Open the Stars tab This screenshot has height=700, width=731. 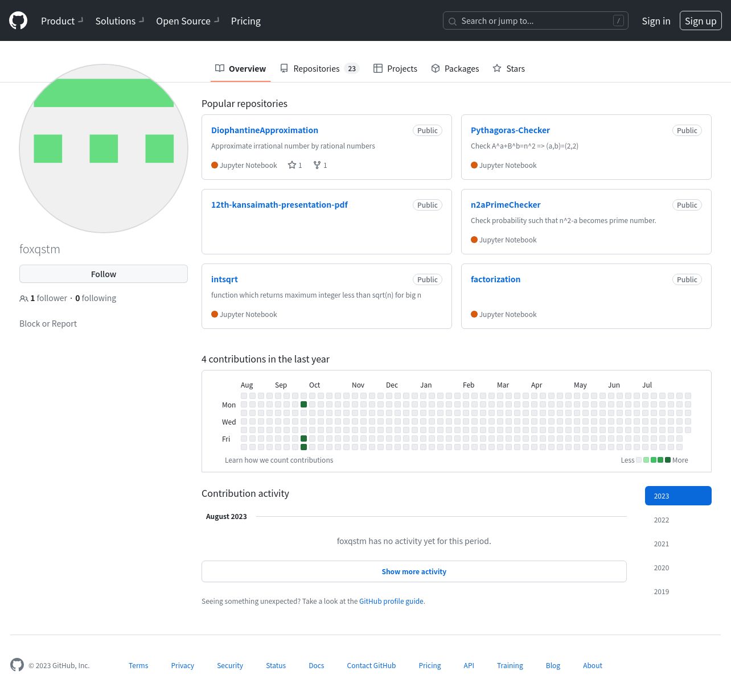tap(509, 68)
